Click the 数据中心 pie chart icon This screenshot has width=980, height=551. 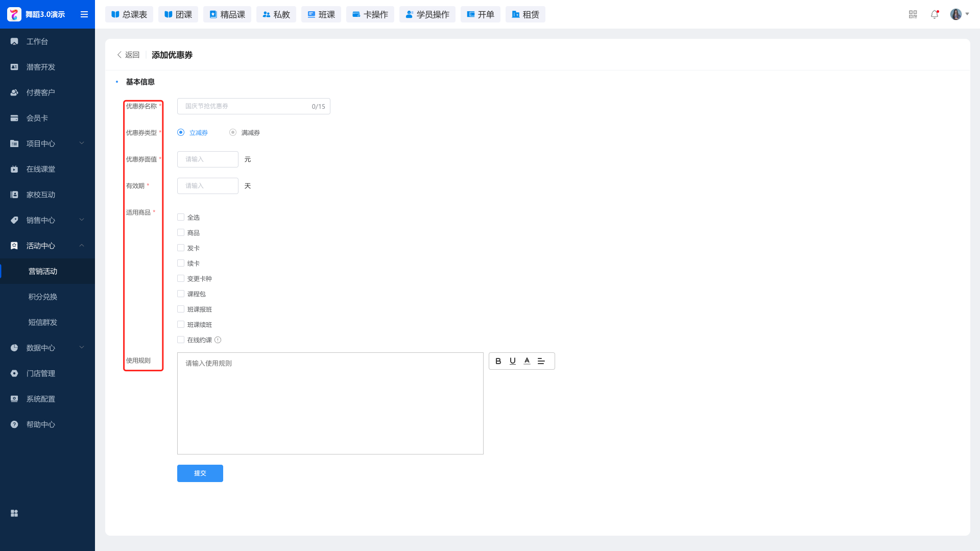pos(14,348)
